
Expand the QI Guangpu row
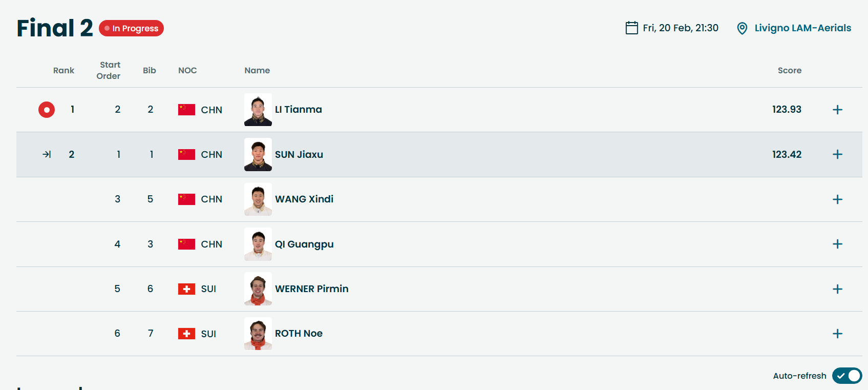[x=837, y=244]
